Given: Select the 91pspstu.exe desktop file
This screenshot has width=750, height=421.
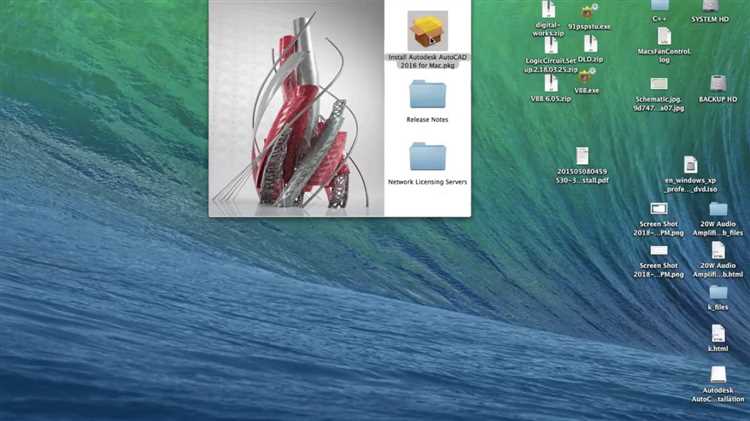Looking at the screenshot, I should (589, 11).
